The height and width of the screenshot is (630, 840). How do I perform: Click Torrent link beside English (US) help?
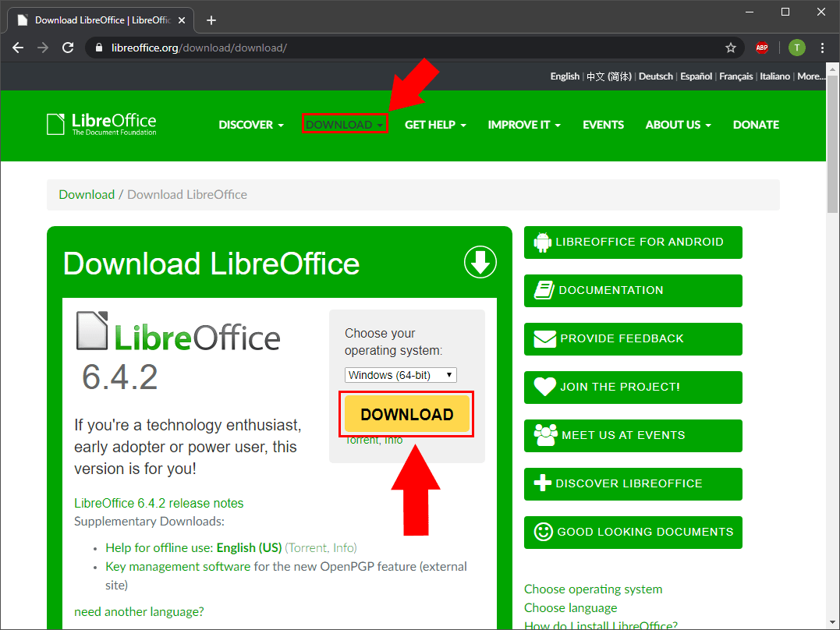click(x=307, y=547)
